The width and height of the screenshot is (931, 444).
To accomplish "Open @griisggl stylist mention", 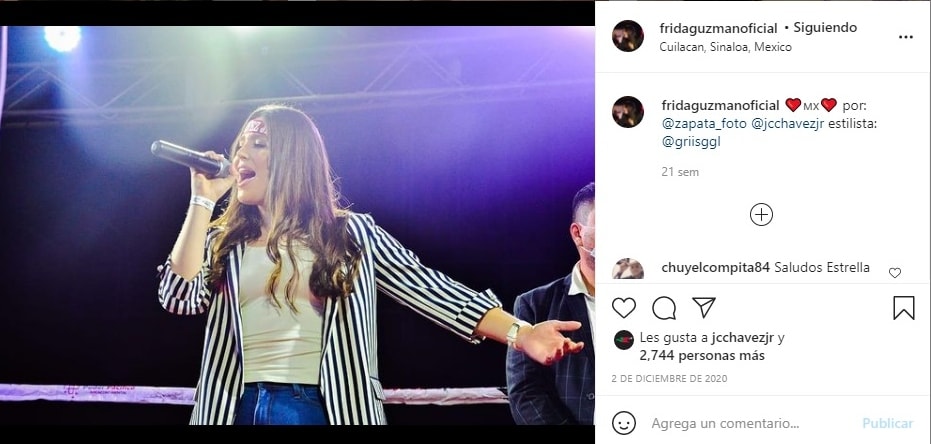I will pos(691,141).
